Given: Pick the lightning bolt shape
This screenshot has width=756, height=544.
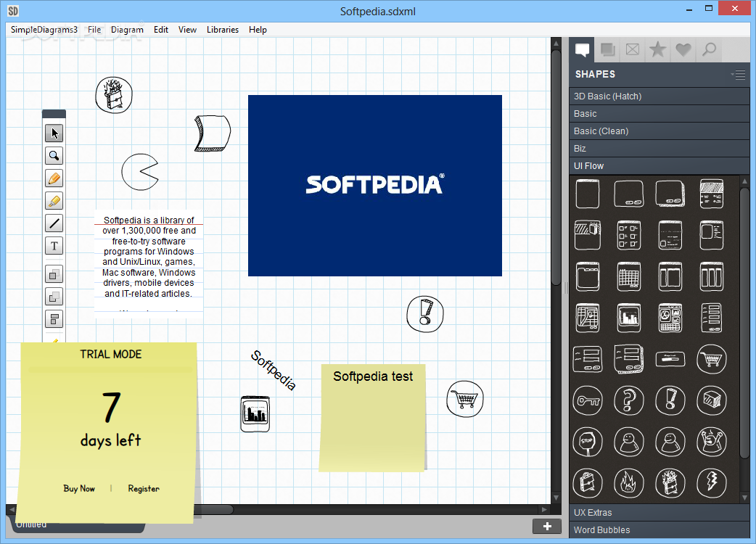Looking at the screenshot, I should [712, 483].
